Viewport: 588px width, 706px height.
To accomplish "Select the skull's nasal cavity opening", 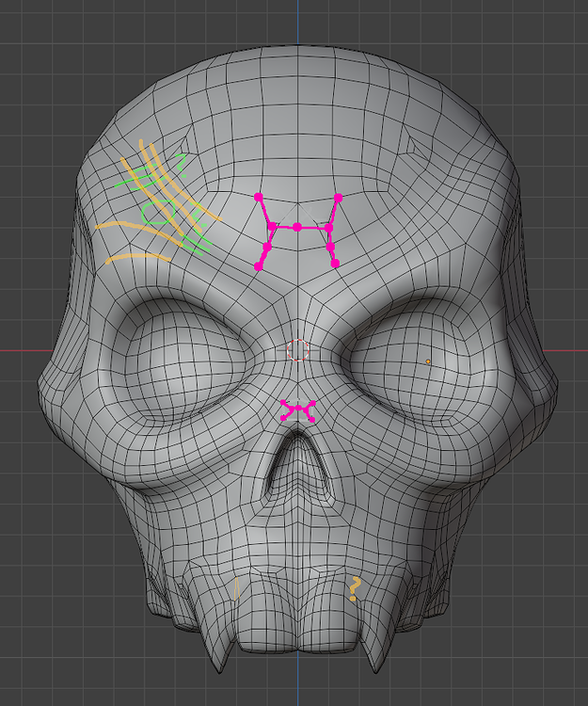I will (x=298, y=467).
